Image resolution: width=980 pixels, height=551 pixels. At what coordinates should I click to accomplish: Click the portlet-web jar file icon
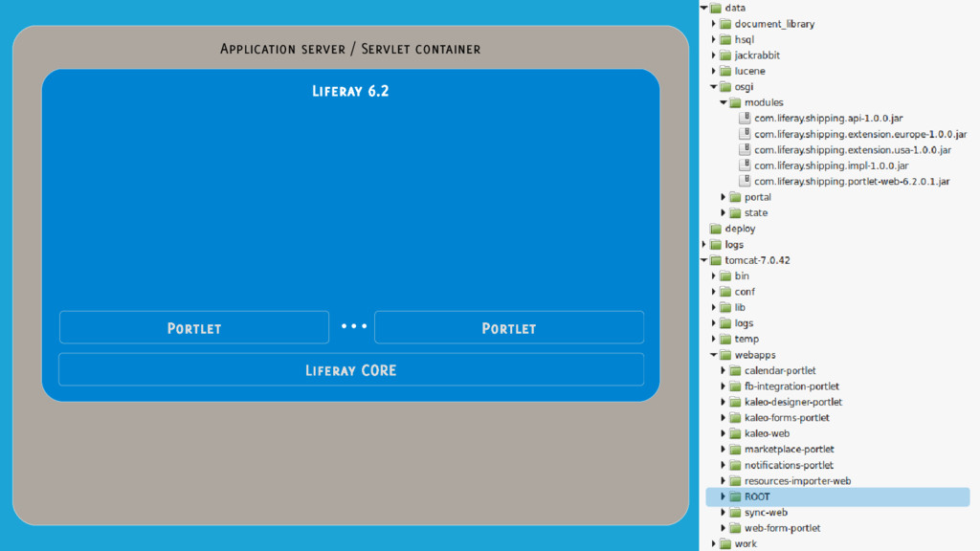coord(745,181)
